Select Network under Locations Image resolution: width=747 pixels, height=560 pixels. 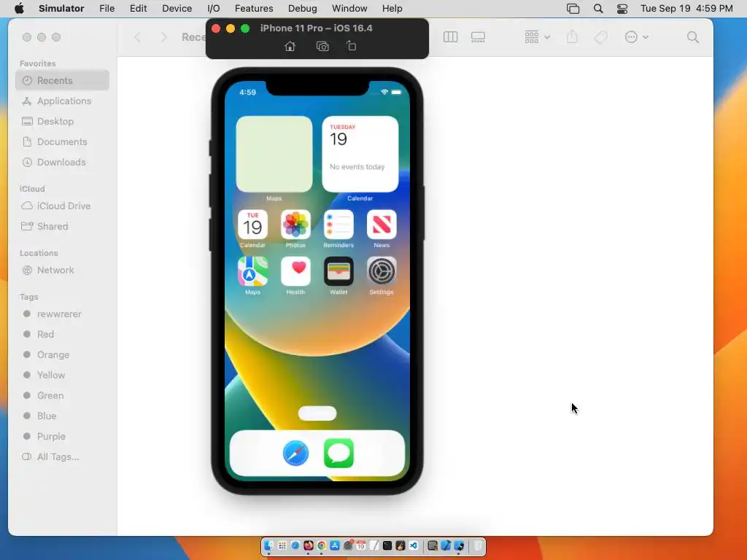click(63, 270)
